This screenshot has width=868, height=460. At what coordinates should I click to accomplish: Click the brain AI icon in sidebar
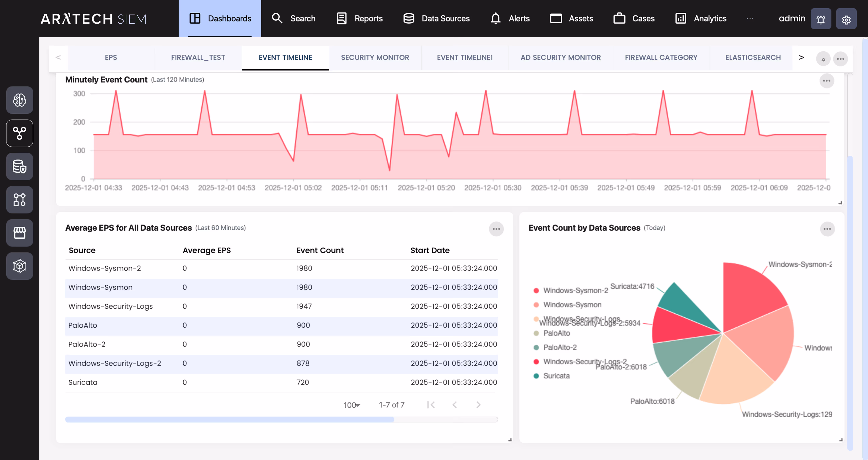click(20, 100)
